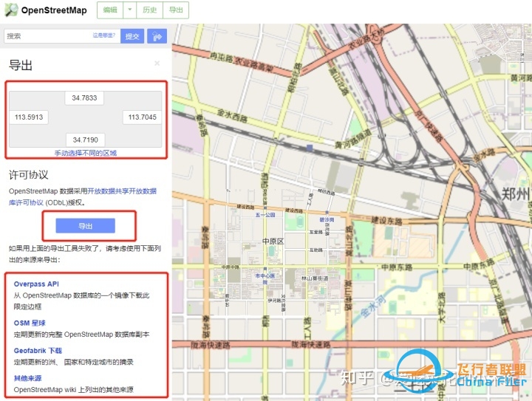Click the 林山寨街道 label on map
This screenshot has width=532, height=401.
tap(315, 278)
